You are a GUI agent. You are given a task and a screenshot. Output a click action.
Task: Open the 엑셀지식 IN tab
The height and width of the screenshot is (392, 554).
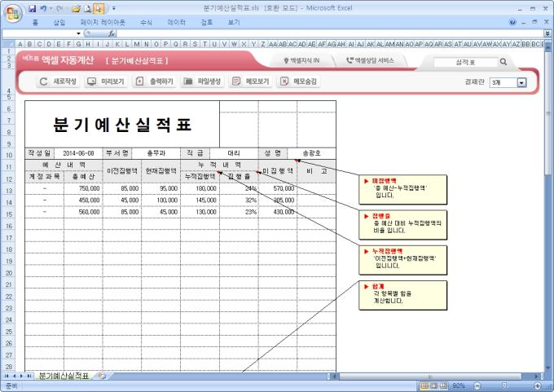tap(301, 60)
